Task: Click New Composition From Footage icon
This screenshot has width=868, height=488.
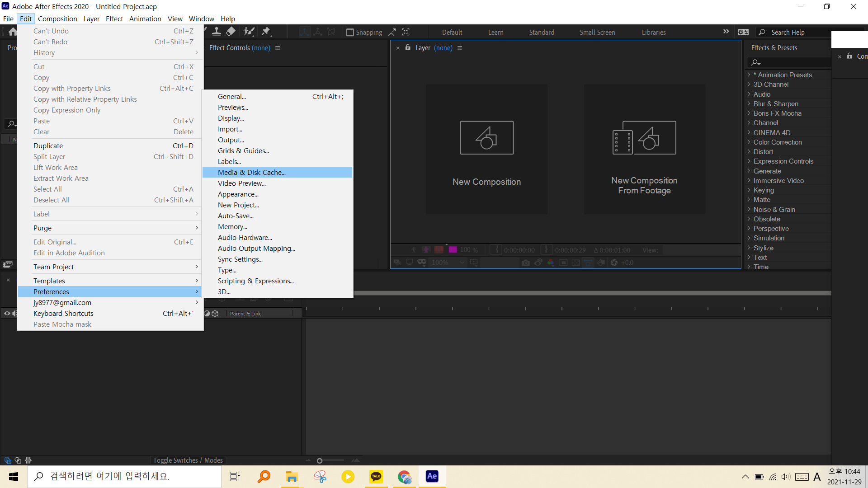Action: tap(644, 138)
